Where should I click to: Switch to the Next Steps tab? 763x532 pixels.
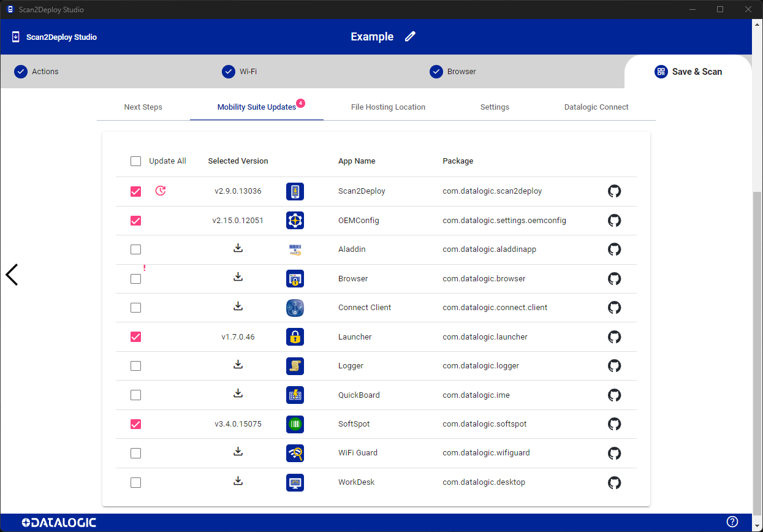point(143,107)
